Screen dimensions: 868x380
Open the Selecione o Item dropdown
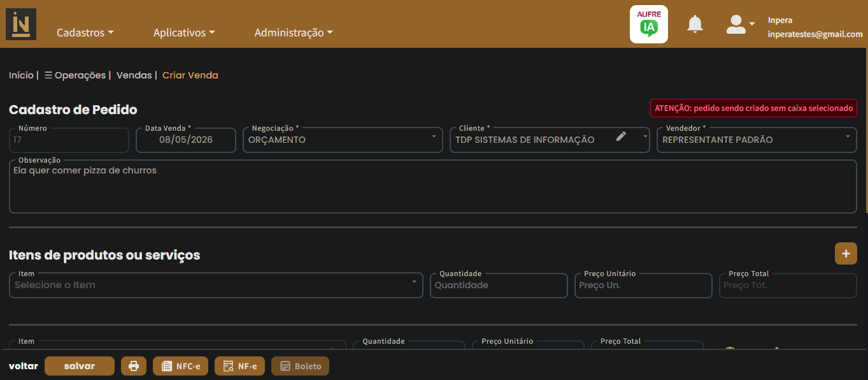(x=216, y=285)
